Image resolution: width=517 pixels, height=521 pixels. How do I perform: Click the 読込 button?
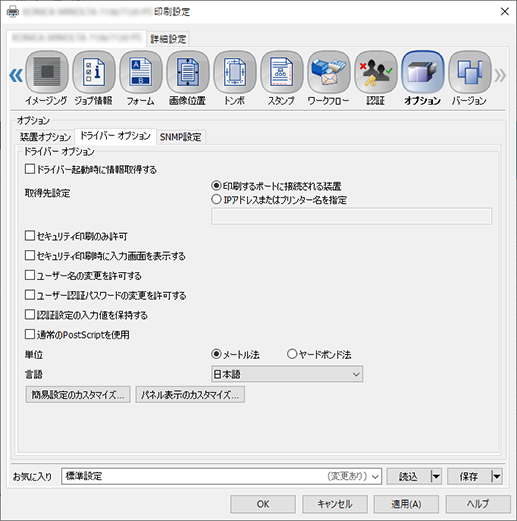click(x=408, y=476)
